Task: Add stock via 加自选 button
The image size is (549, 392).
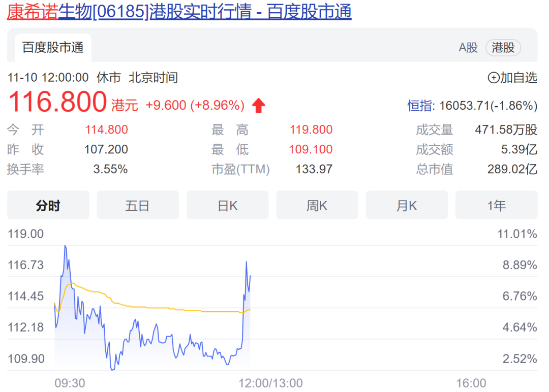Action: (512, 78)
